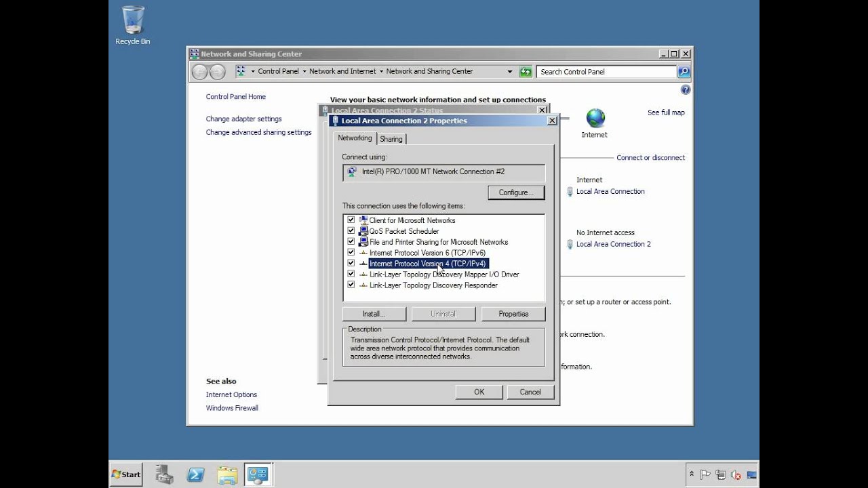868x488 pixels.
Task: Switch to the Networking tab
Action: (355, 138)
